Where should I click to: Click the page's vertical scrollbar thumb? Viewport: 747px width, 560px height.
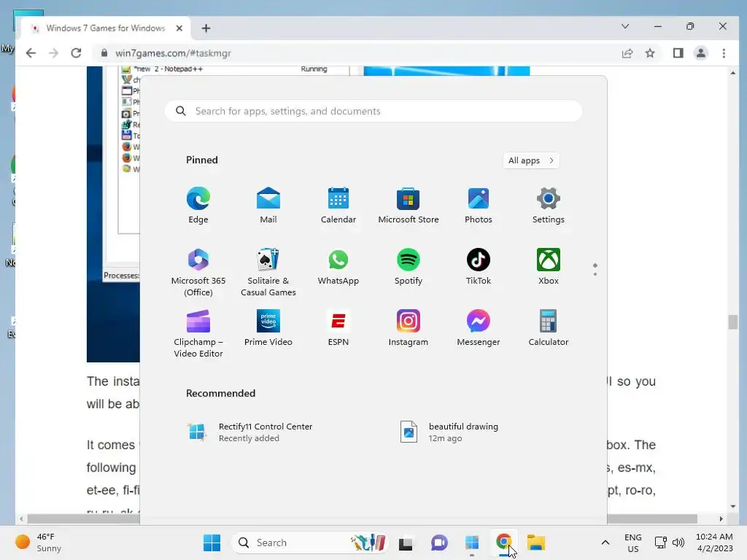(732, 322)
